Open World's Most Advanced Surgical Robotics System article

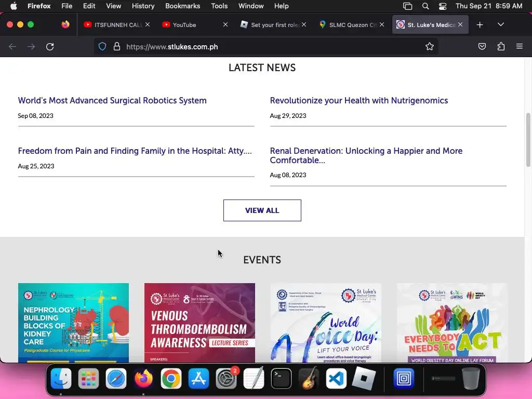112,100
